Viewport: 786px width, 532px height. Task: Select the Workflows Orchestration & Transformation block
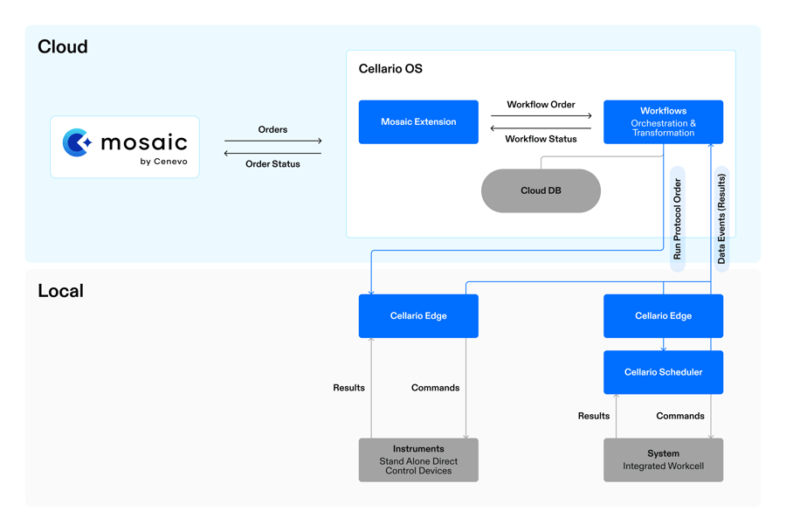coord(663,121)
